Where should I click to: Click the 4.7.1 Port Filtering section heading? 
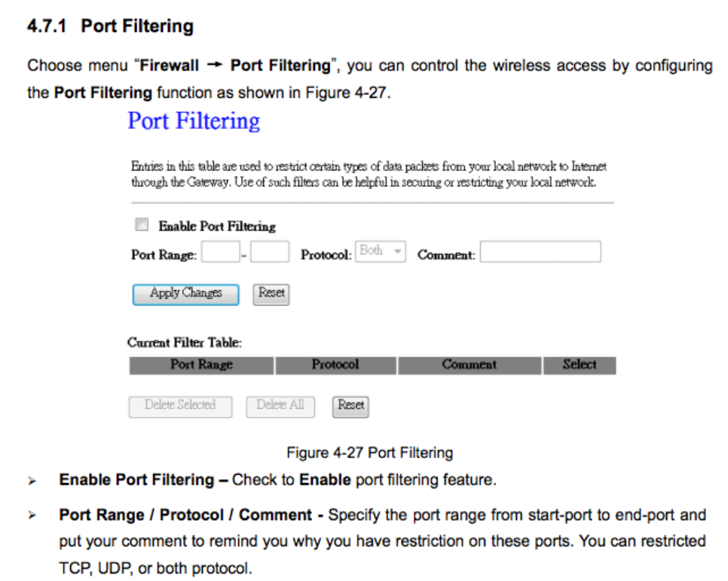110,27
